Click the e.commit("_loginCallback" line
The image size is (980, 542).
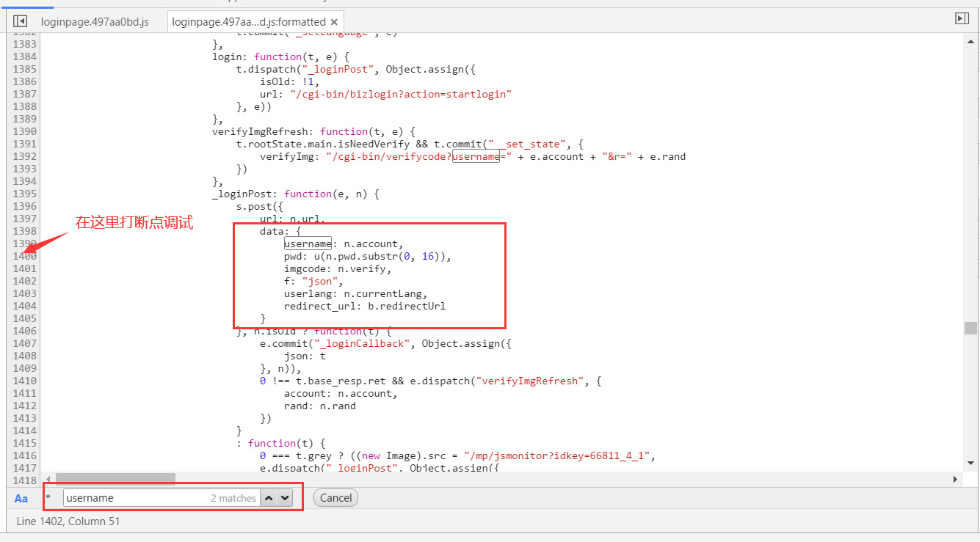click(x=385, y=343)
